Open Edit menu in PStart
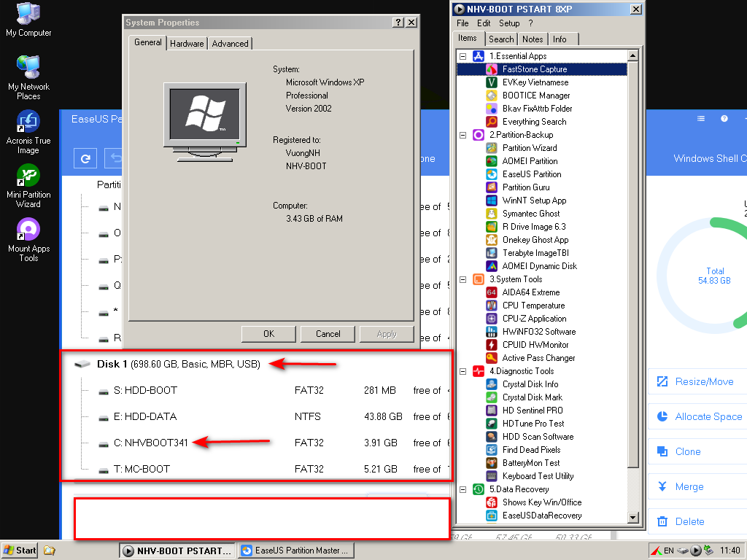 click(484, 23)
